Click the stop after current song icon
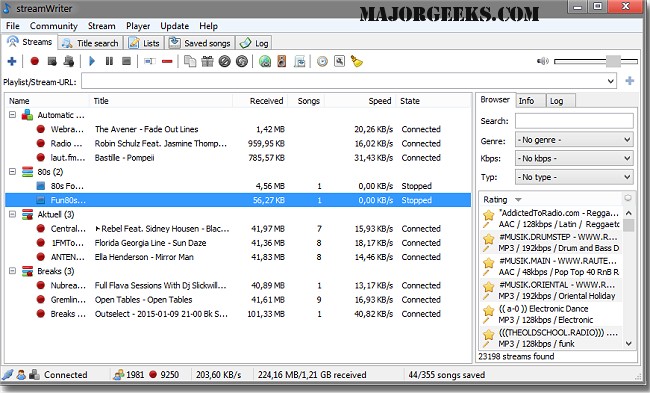The height and width of the screenshot is (393, 650). coord(69,61)
